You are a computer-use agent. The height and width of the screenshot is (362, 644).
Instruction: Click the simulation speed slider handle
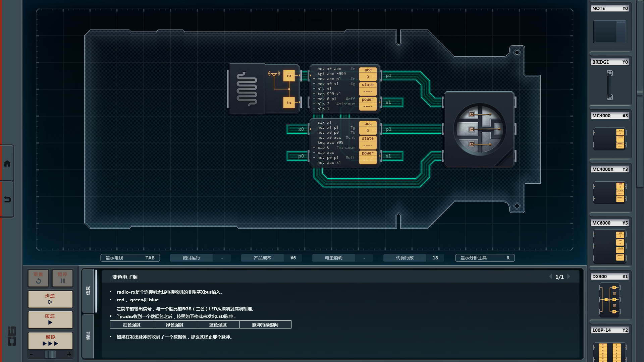[x=50, y=354]
